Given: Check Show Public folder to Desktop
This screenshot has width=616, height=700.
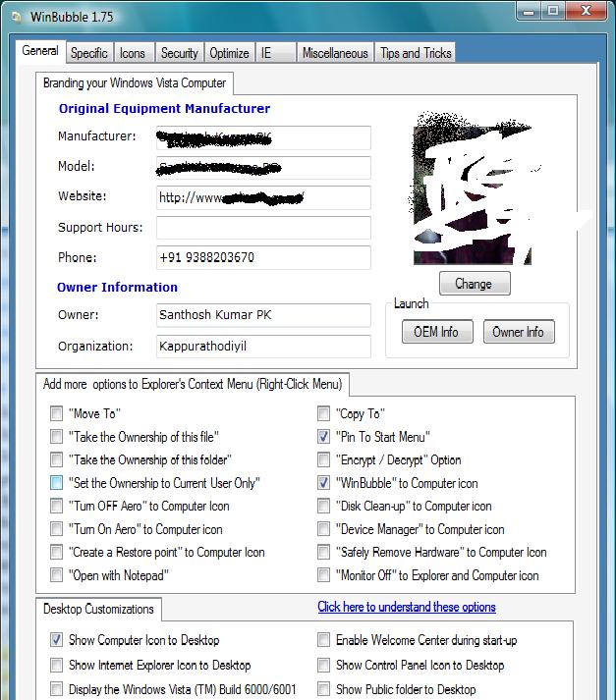Looking at the screenshot, I should [323, 689].
